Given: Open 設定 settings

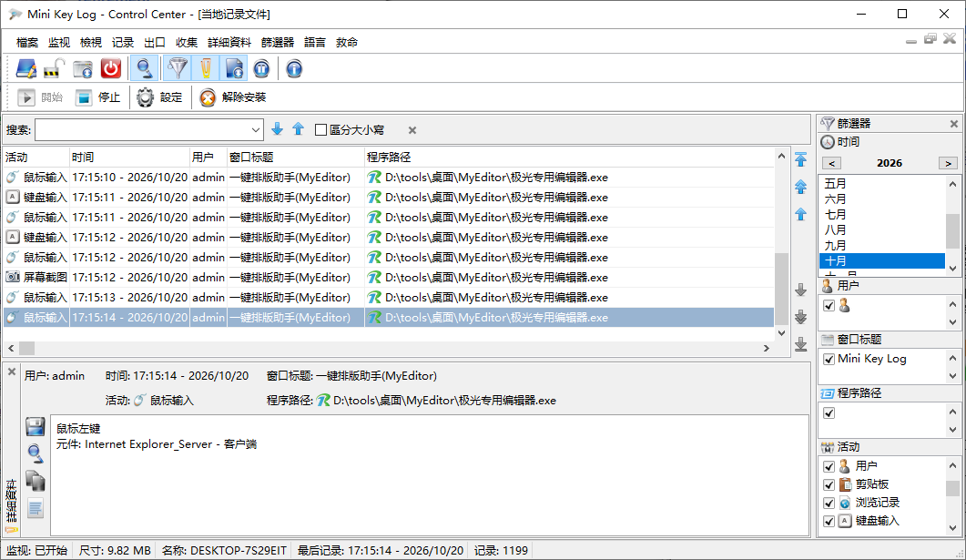Looking at the screenshot, I should tap(159, 97).
